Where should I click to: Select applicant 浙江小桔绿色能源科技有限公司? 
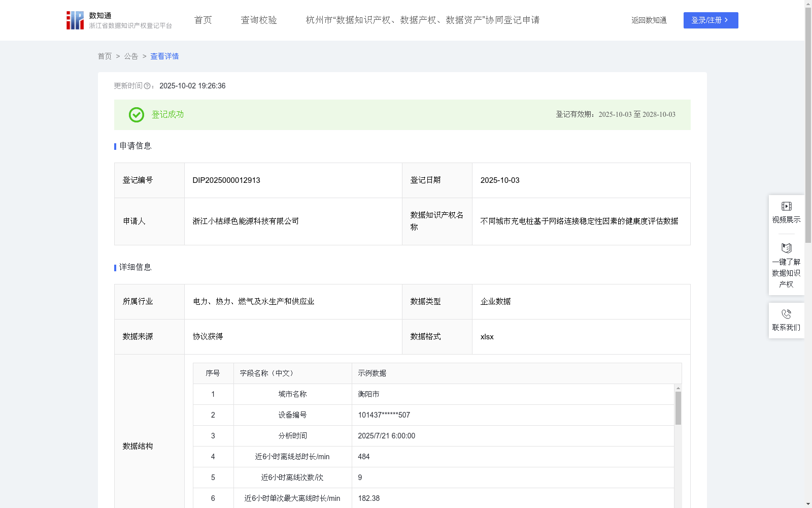point(246,221)
